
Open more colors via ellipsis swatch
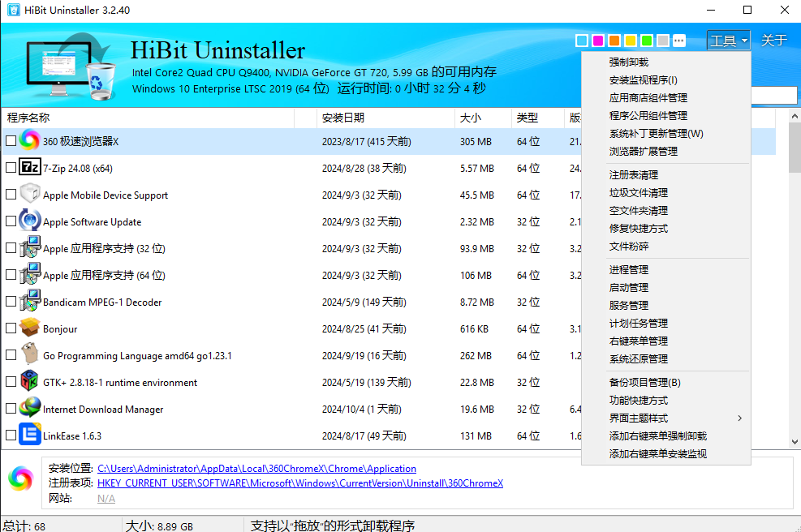[x=679, y=41]
